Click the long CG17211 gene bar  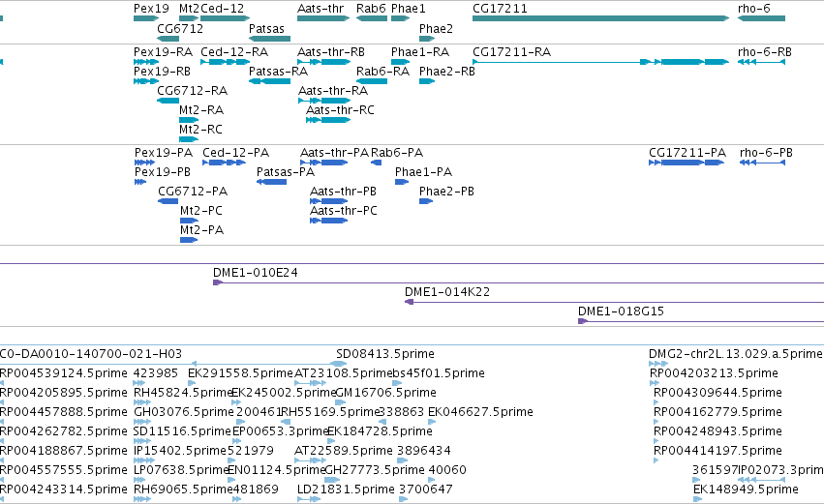click(600, 18)
